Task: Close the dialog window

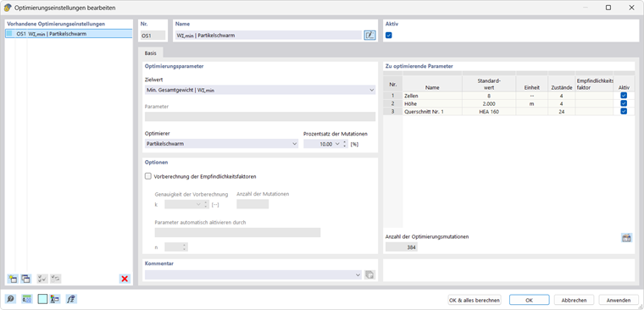Action: [x=631, y=8]
